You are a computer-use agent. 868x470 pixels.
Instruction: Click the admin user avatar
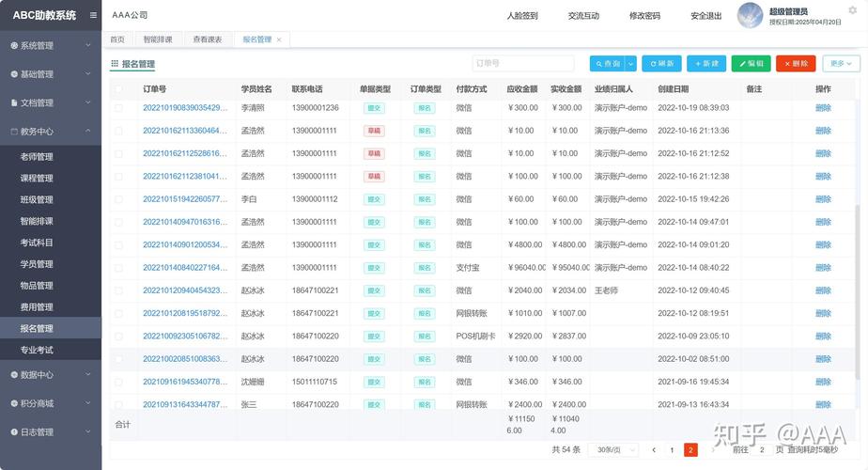(x=750, y=16)
